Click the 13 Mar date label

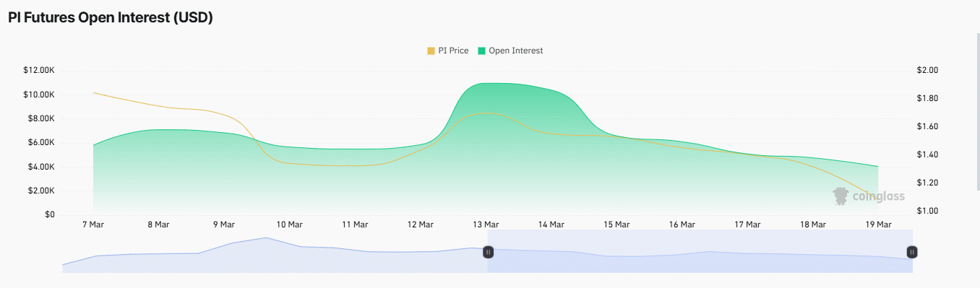tap(486, 224)
